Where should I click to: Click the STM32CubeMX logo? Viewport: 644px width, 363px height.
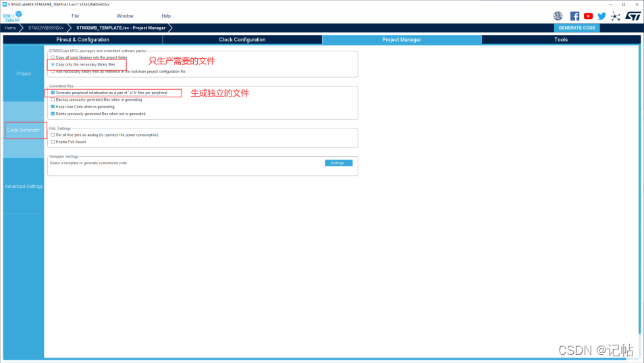pos(12,16)
